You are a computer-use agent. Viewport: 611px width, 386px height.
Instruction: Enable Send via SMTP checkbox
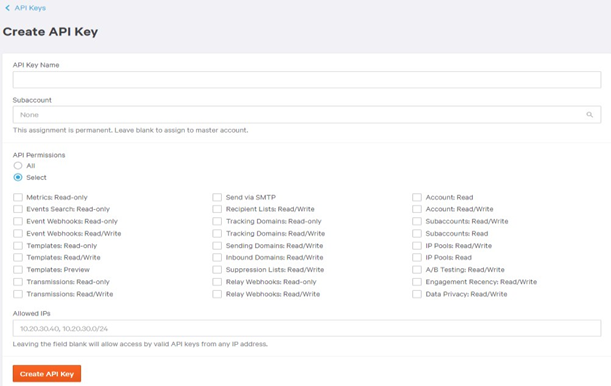217,197
